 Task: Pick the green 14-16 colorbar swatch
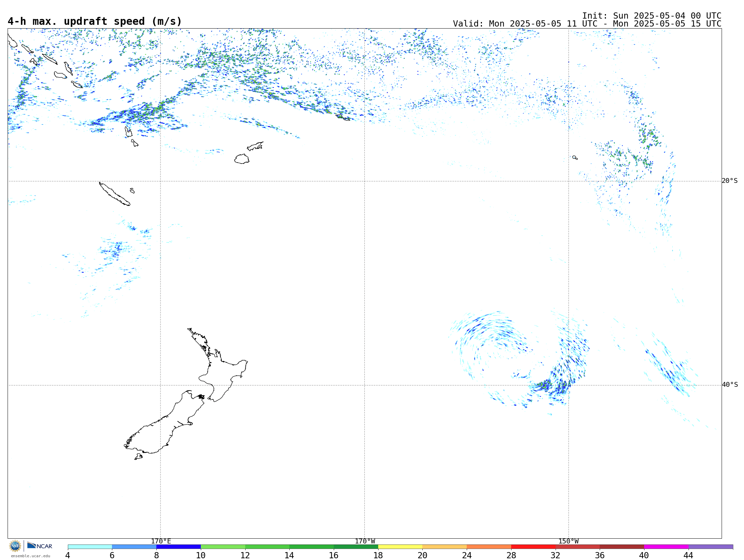[x=312, y=547]
